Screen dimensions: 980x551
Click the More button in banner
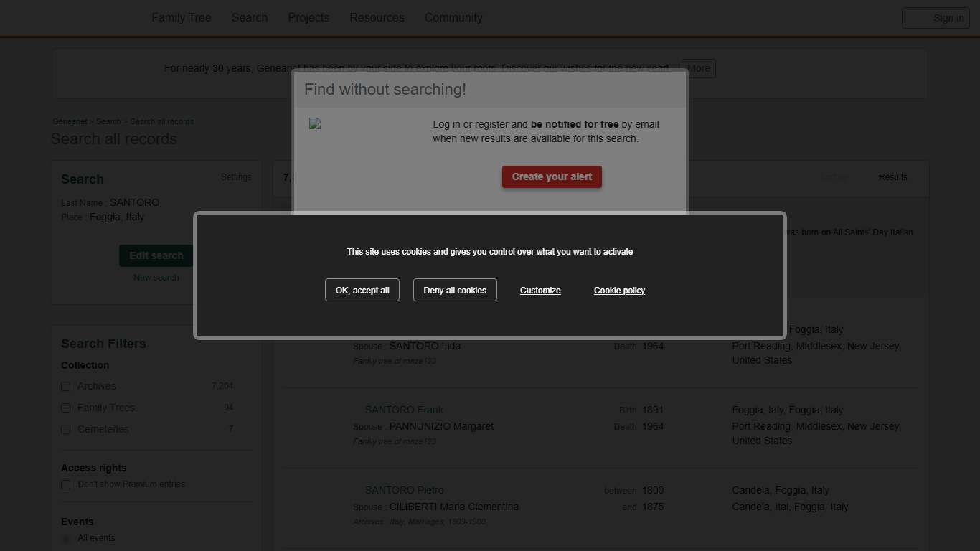coord(698,69)
